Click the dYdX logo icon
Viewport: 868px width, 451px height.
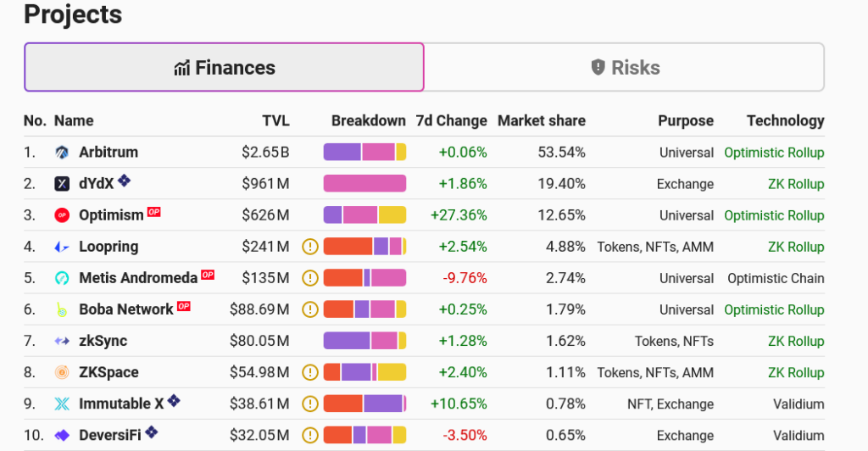tap(62, 184)
